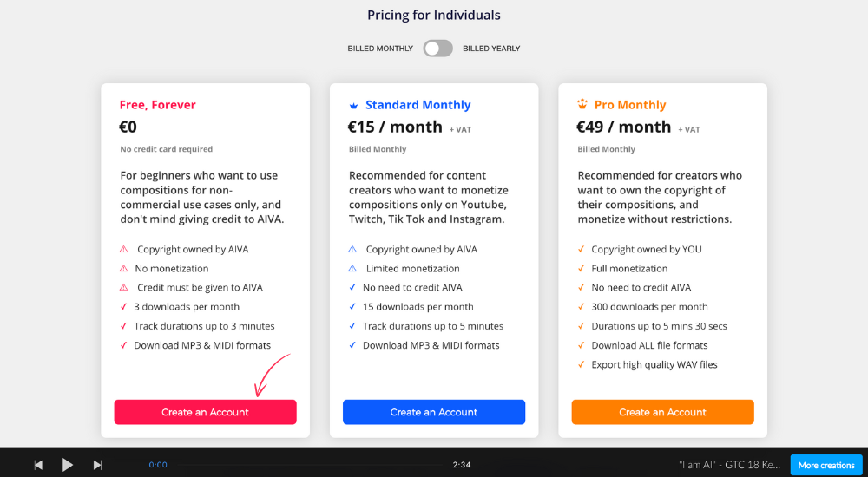Create a free account with red button
This screenshot has height=477, width=868.
pos(206,412)
